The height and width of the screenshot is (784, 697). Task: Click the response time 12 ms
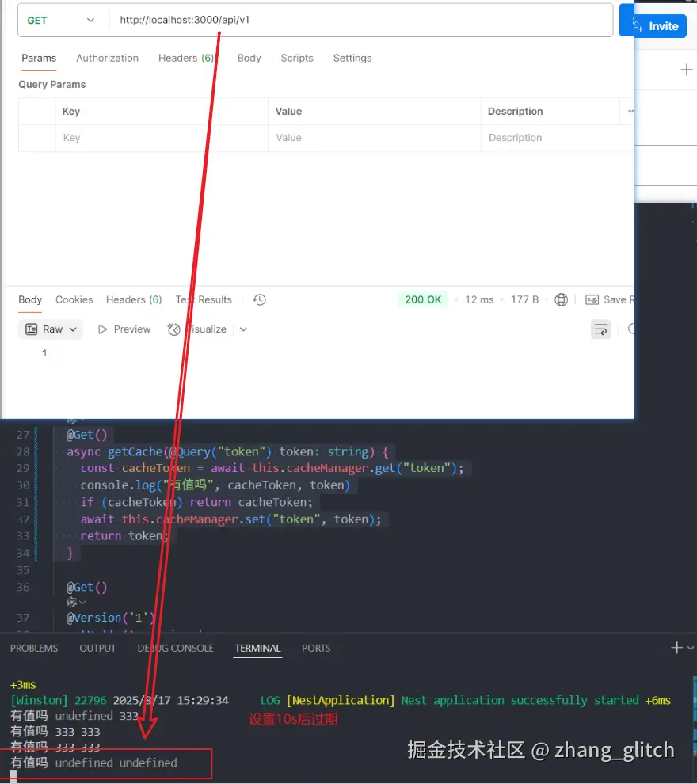[x=479, y=299]
